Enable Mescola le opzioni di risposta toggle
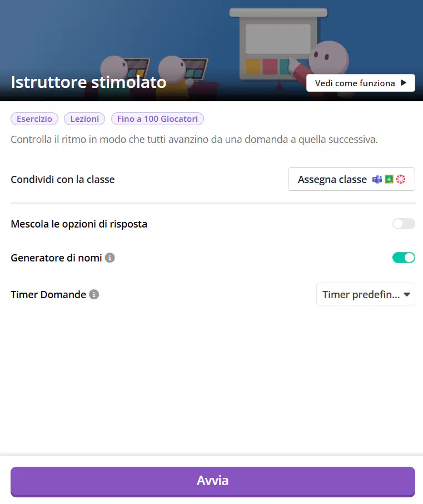The width and height of the screenshot is (423, 504). coord(404,224)
